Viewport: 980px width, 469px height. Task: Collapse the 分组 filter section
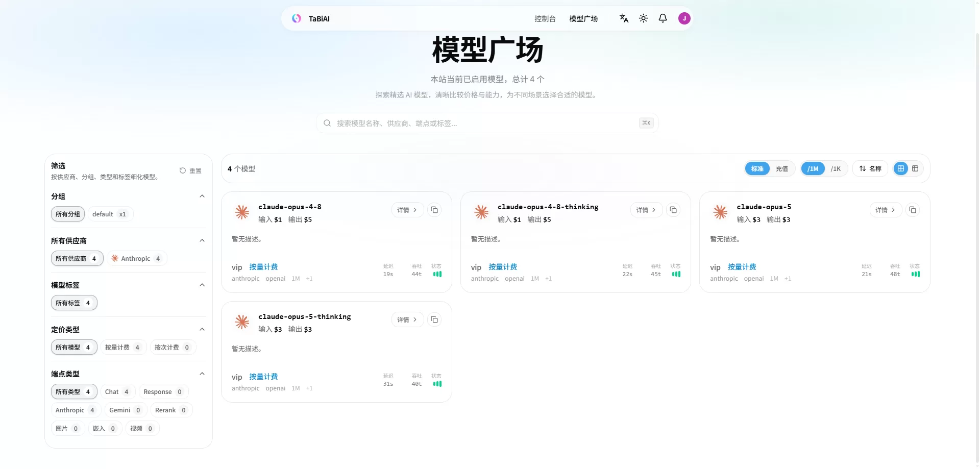click(x=202, y=196)
